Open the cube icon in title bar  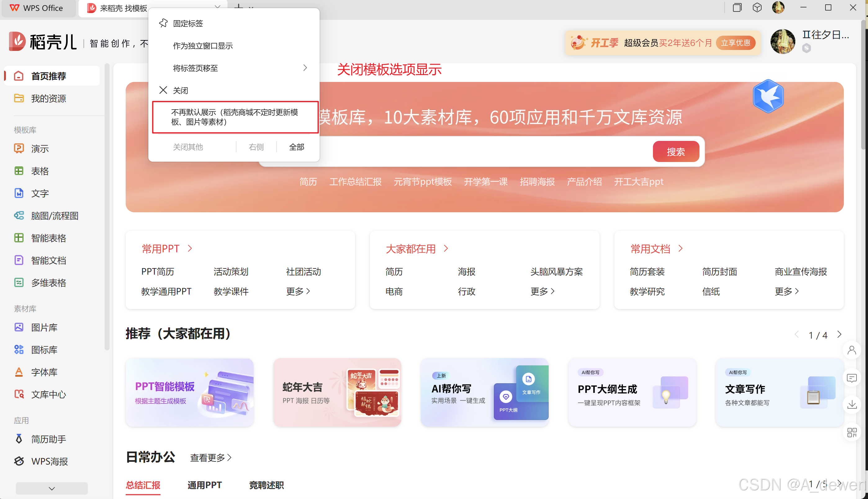(757, 7)
